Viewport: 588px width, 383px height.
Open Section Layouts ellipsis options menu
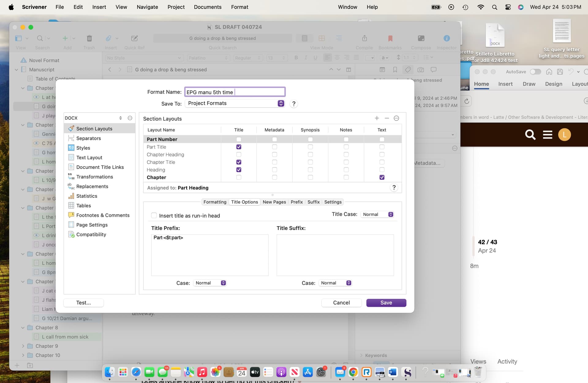[396, 118]
